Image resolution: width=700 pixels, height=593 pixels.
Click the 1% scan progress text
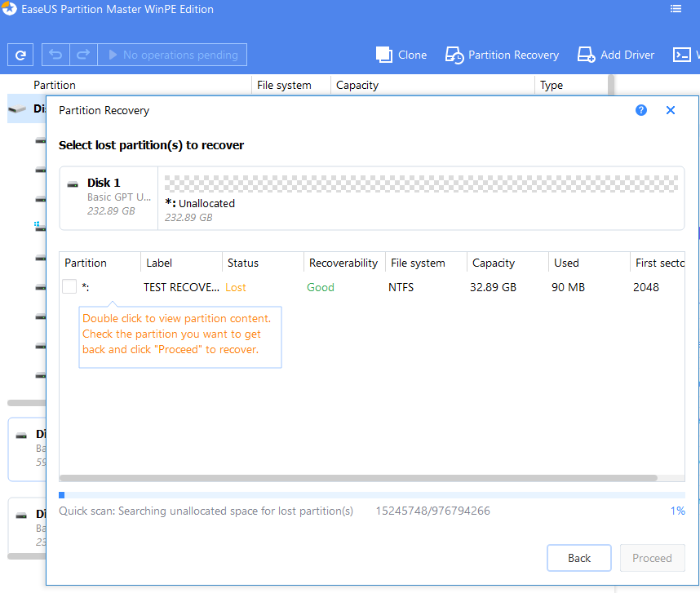click(x=677, y=511)
